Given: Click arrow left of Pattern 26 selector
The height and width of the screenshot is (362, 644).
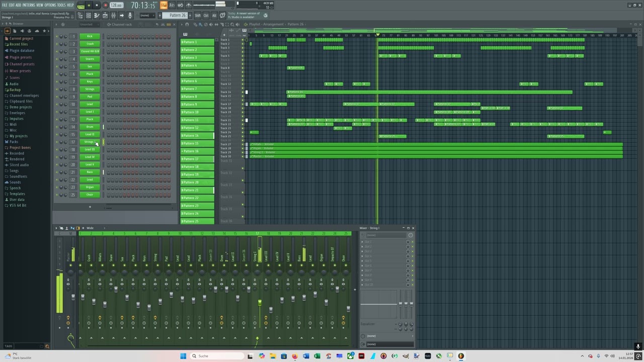Looking at the screenshot, I should click(x=159, y=16).
